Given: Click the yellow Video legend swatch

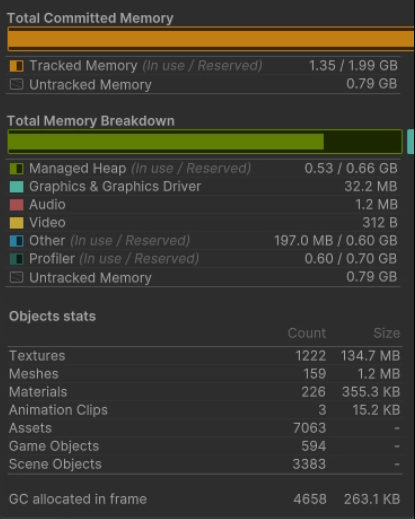Looking at the screenshot, I should coord(16,223).
